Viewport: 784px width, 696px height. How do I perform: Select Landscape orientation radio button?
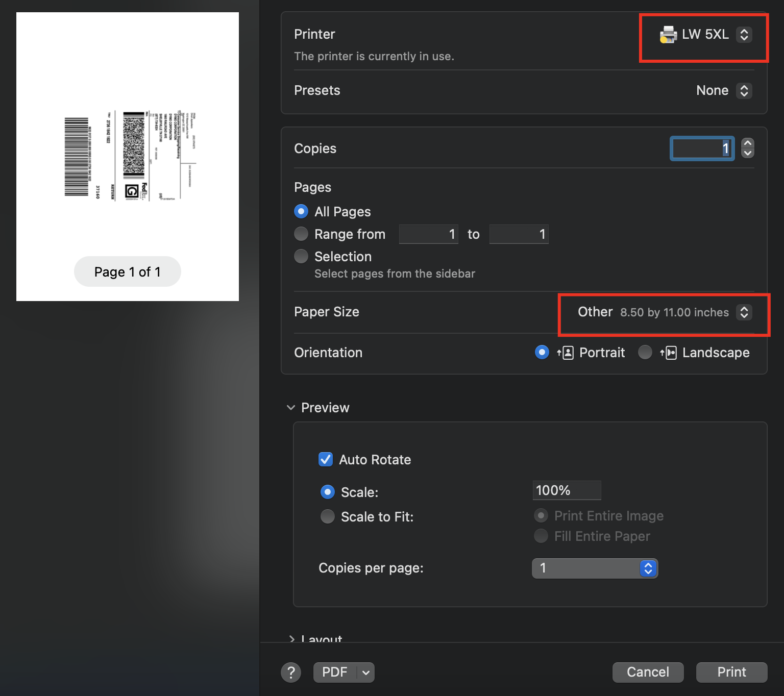coord(645,352)
